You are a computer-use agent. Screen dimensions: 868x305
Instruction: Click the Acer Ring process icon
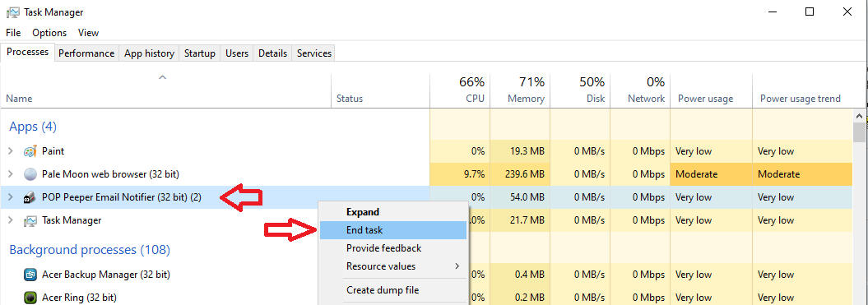30,298
